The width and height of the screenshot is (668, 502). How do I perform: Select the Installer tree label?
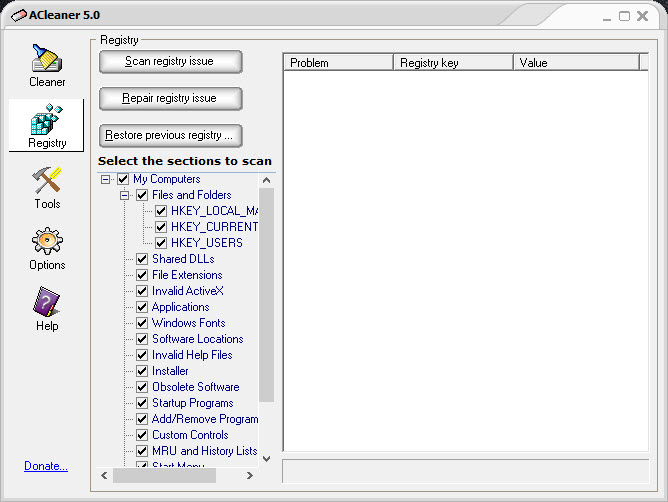(x=170, y=371)
